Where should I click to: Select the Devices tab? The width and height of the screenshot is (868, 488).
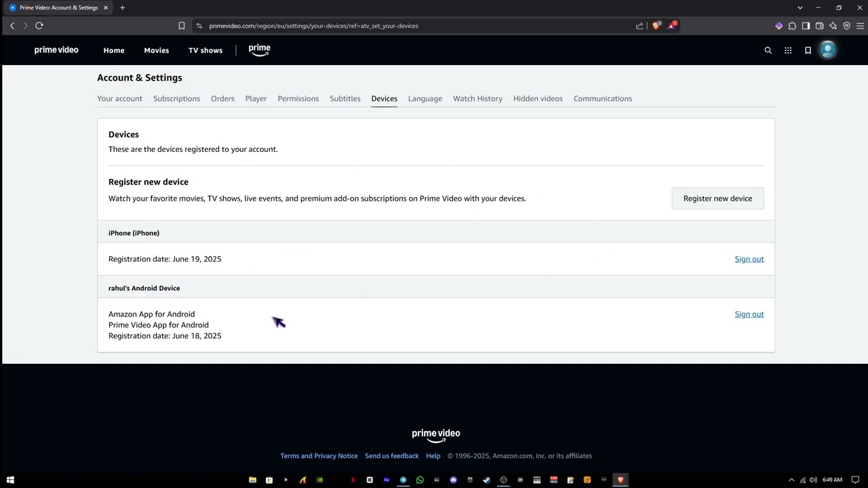click(x=384, y=98)
